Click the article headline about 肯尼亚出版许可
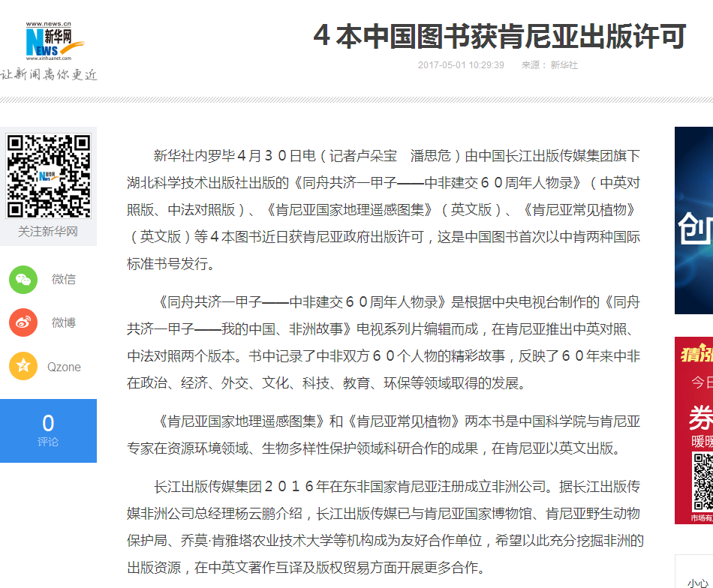Viewport: 713px width, 588px height. point(500,36)
